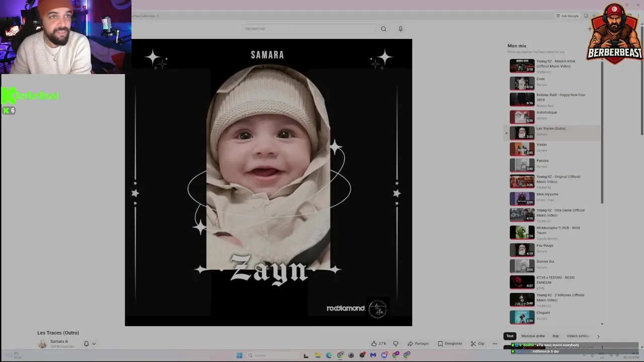The height and width of the screenshot is (362, 644).
Task: Open Microsoft Edge from taskbar
Action: point(329,355)
